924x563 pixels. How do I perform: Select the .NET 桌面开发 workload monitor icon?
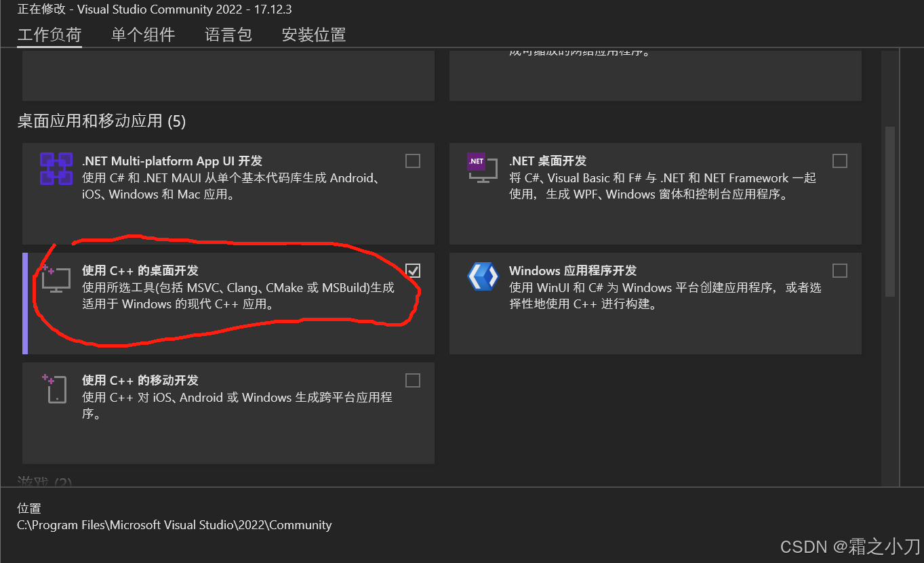click(x=483, y=171)
